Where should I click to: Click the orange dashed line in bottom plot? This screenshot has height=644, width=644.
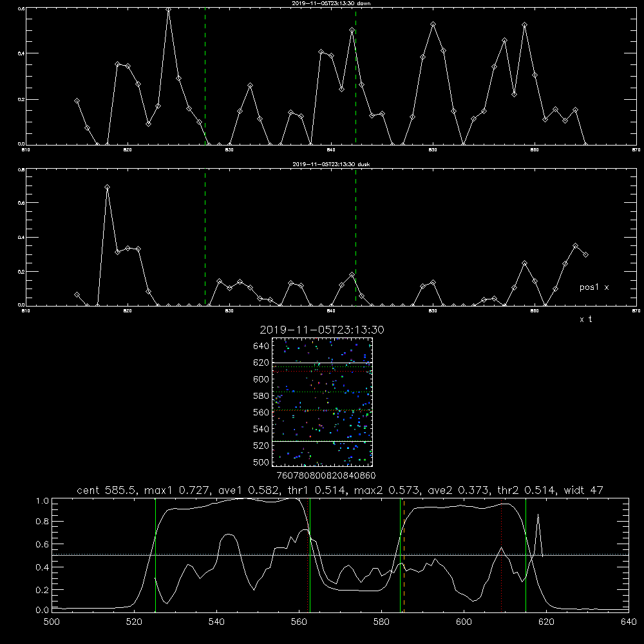coord(404,555)
